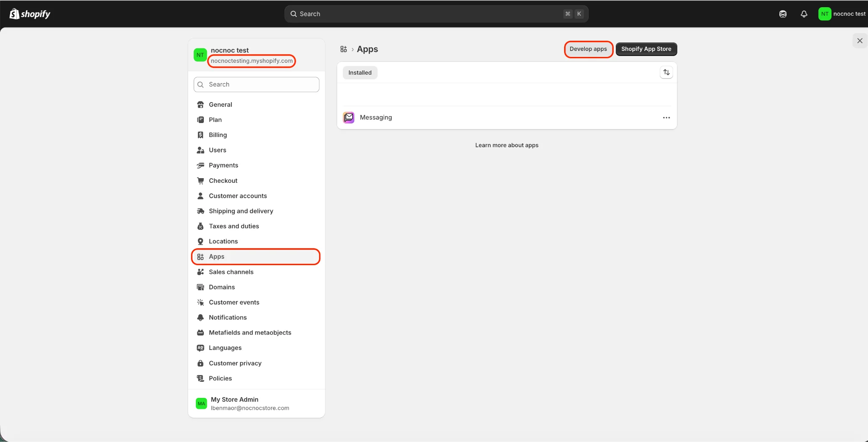Open Customer accounts settings

pyautogui.click(x=256, y=196)
